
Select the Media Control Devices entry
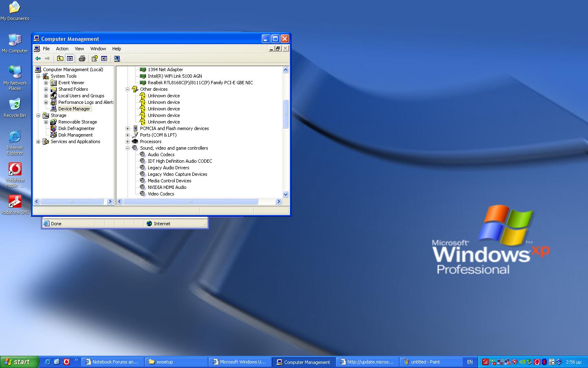(x=169, y=181)
